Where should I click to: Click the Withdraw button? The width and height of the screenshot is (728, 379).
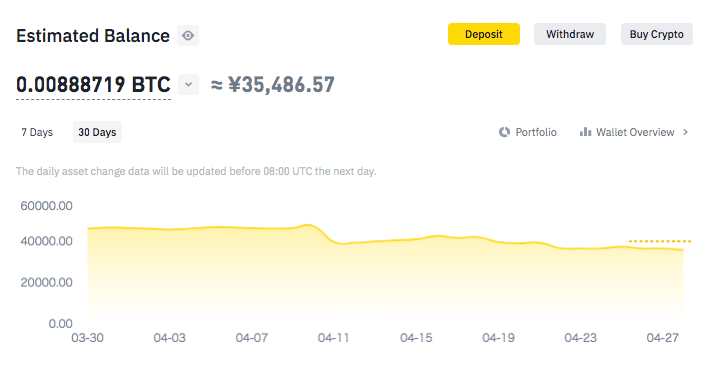[x=570, y=34]
